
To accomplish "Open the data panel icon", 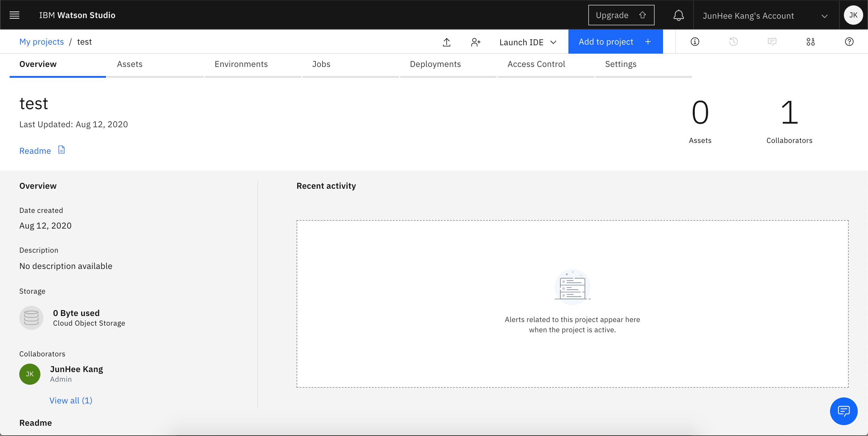I will point(810,42).
